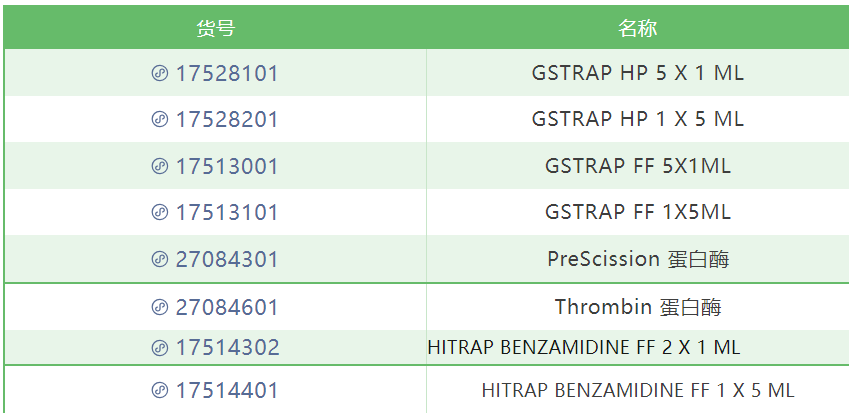
Task: Click the link icon beside 17528201
Action: (159, 119)
